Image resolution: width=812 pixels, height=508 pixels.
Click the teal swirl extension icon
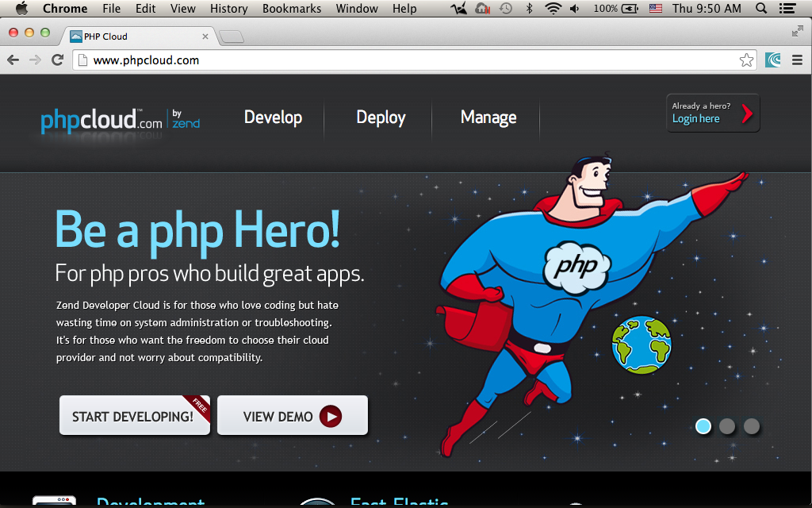click(772, 60)
